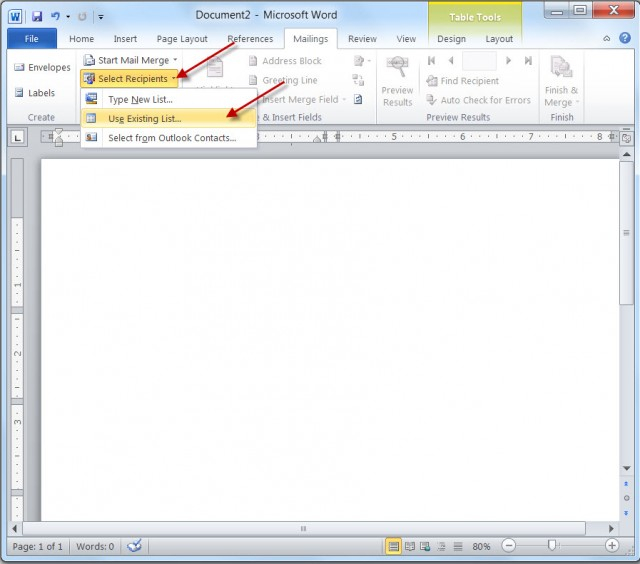Open Word Help question mark icon
The image size is (640, 564).
point(625,38)
